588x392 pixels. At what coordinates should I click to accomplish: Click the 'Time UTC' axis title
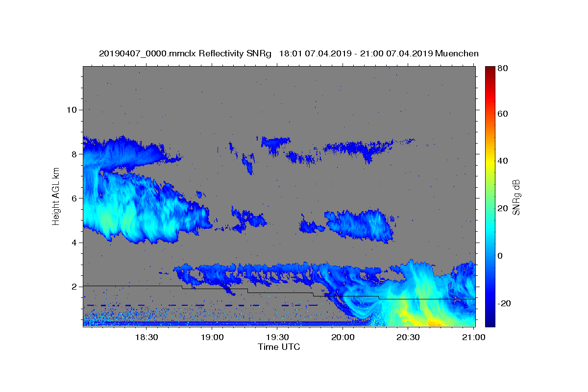[279, 347]
